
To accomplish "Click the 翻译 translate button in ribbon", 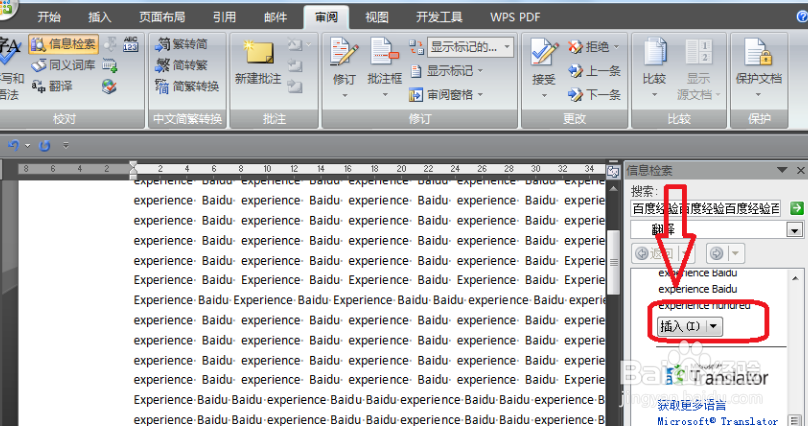I will [52, 86].
